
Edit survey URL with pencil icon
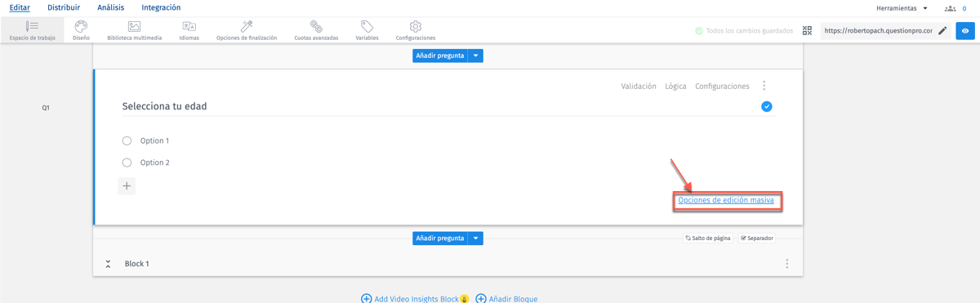(942, 31)
